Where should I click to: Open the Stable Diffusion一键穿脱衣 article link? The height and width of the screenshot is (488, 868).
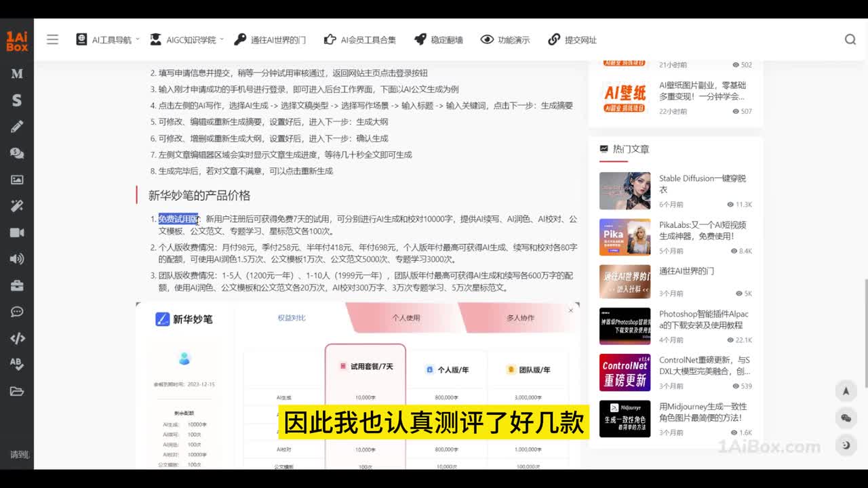pos(703,184)
